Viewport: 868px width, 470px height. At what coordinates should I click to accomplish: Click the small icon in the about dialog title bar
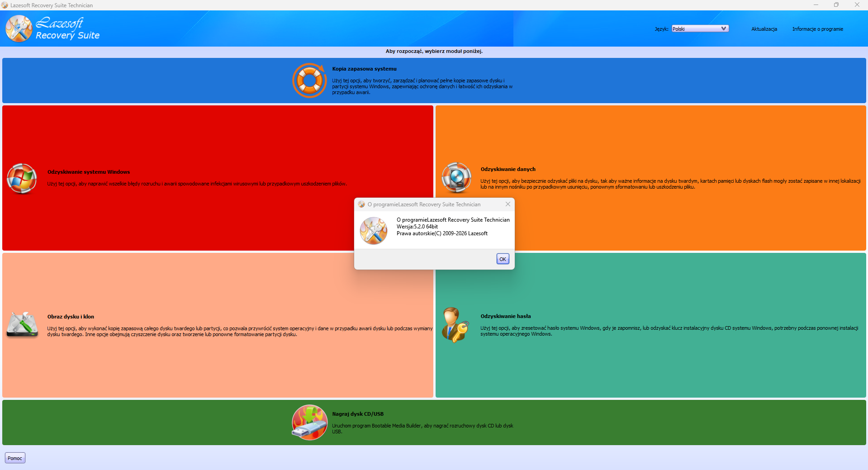pyautogui.click(x=361, y=204)
